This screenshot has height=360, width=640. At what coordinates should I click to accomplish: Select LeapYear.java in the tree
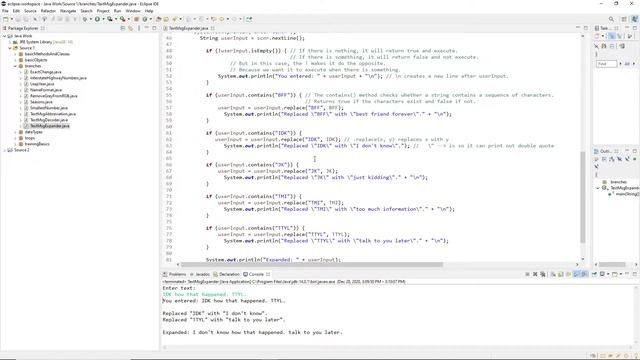[x=42, y=84]
